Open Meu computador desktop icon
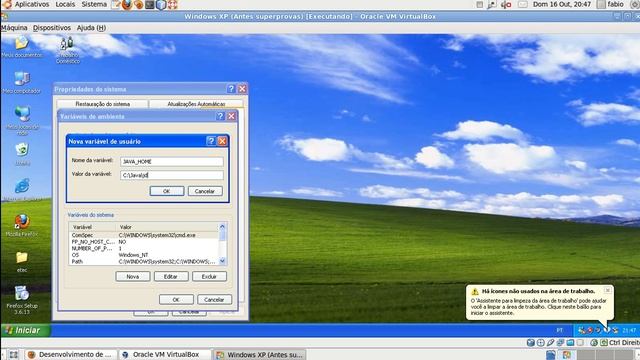The image size is (640, 360). pos(22,82)
